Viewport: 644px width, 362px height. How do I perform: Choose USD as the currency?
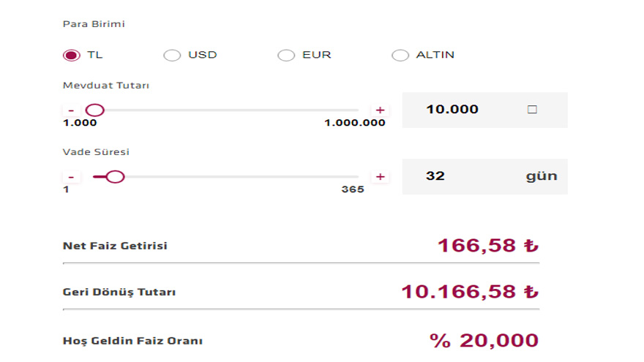172,55
